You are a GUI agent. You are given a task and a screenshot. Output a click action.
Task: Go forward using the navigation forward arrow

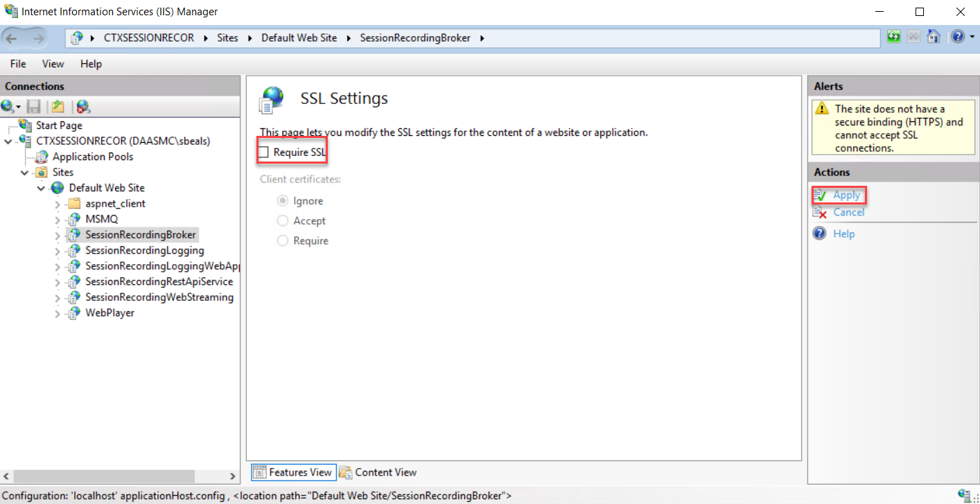pyautogui.click(x=37, y=38)
